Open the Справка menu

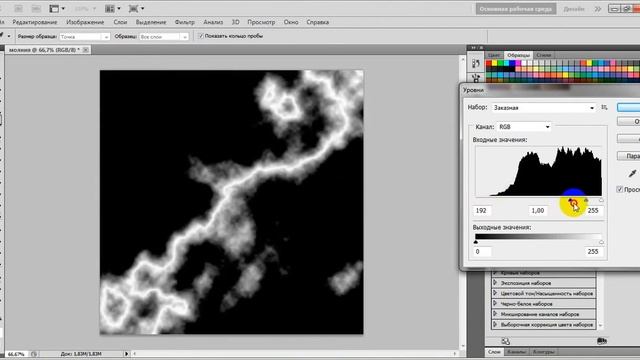(318, 22)
